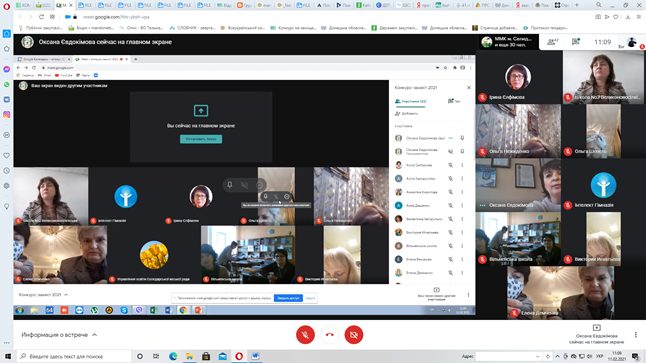The height and width of the screenshot is (363, 646).
Task: Click the Windows taskbar search box
Action: coord(74,356)
